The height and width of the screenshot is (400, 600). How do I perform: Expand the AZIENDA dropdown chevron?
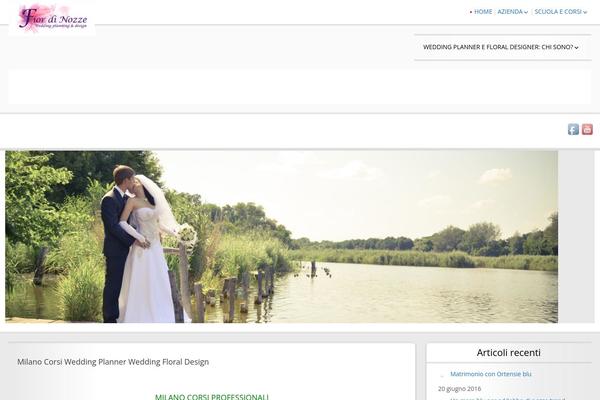[x=526, y=12]
